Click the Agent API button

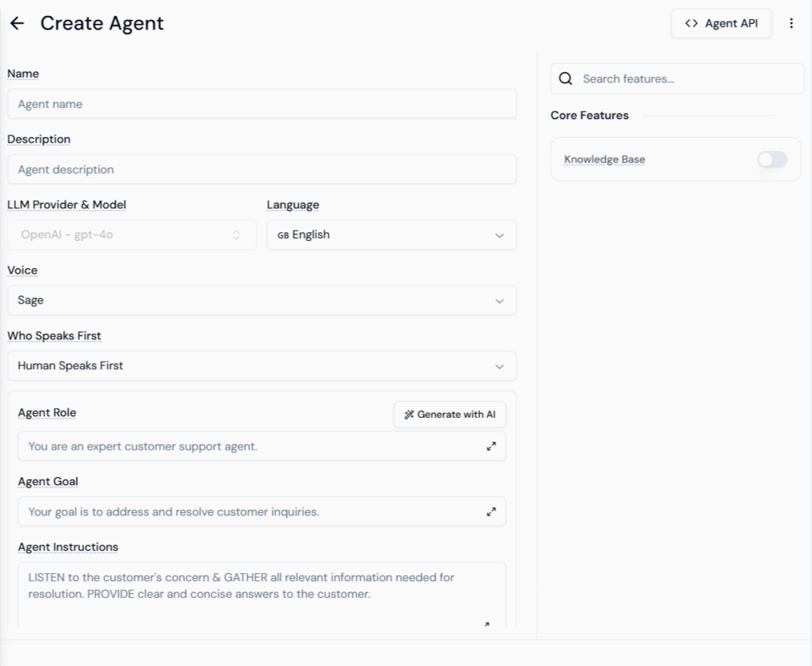(x=721, y=24)
